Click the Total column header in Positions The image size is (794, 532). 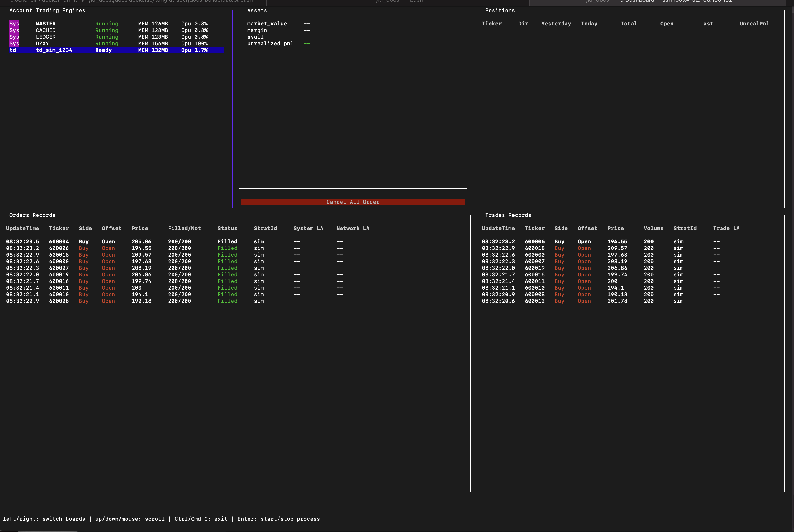point(629,24)
